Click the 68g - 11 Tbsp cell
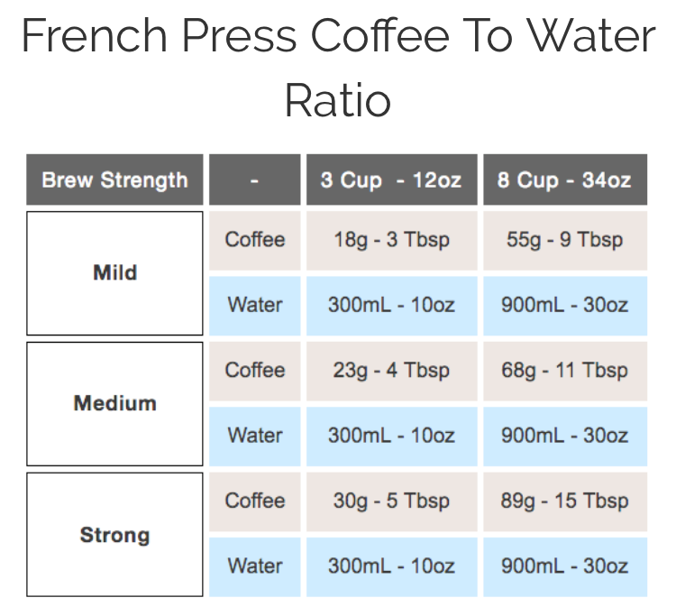Viewport: 676px width, 616px height. click(564, 371)
